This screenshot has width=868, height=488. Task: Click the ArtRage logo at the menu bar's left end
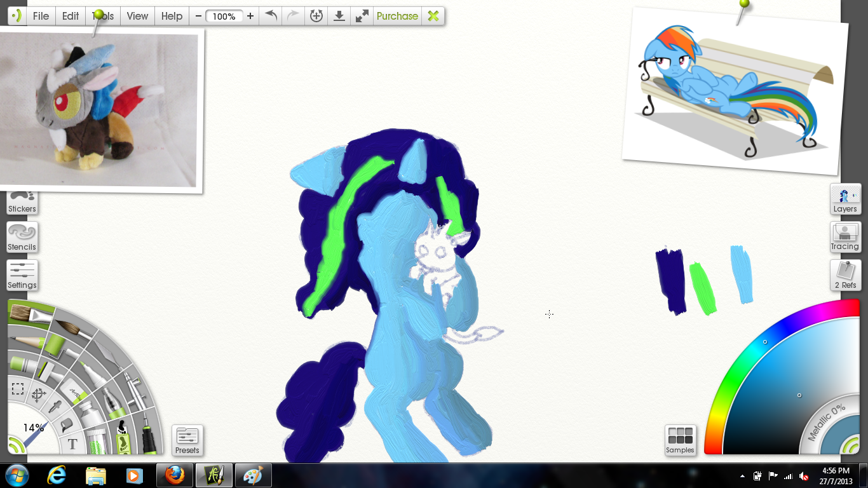tap(17, 16)
